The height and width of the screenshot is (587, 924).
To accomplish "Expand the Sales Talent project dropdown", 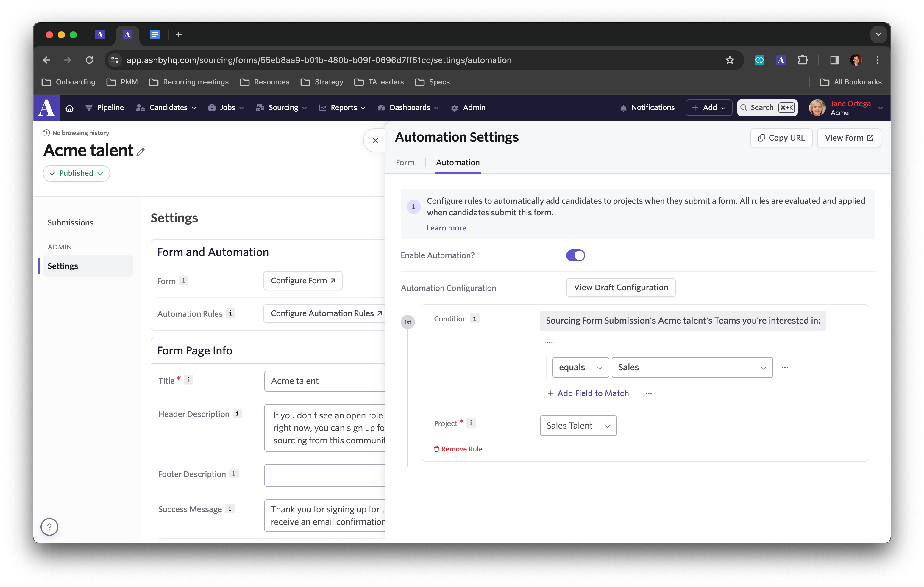I will [x=578, y=426].
